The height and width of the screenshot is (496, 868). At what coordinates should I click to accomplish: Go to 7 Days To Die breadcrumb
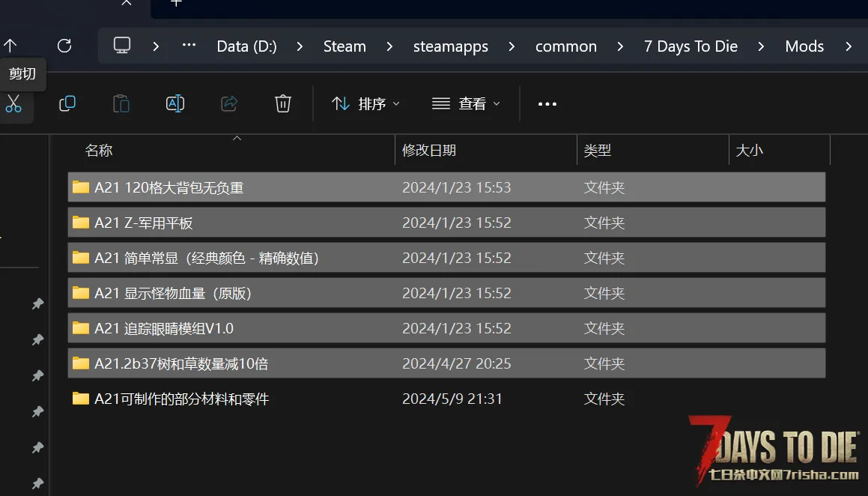tap(691, 46)
